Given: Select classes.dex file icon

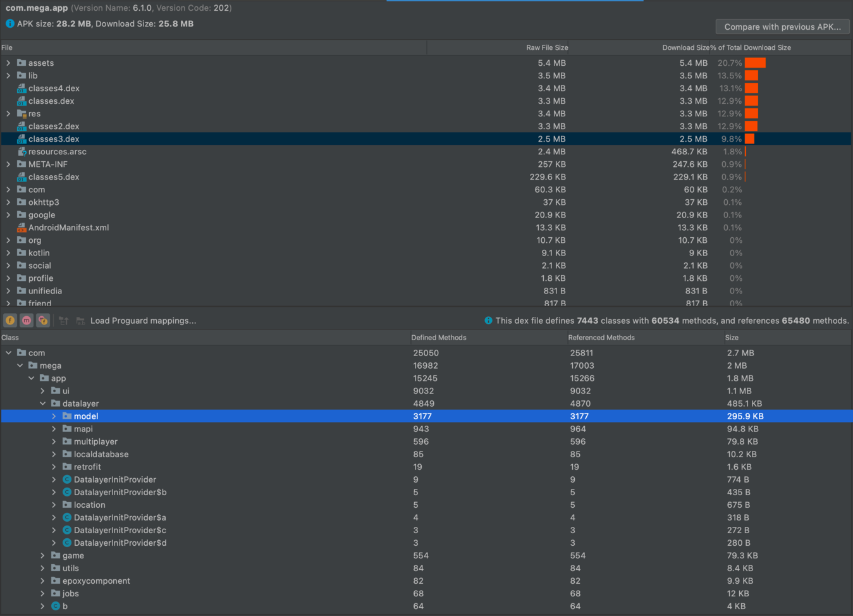Looking at the screenshot, I should point(21,101).
